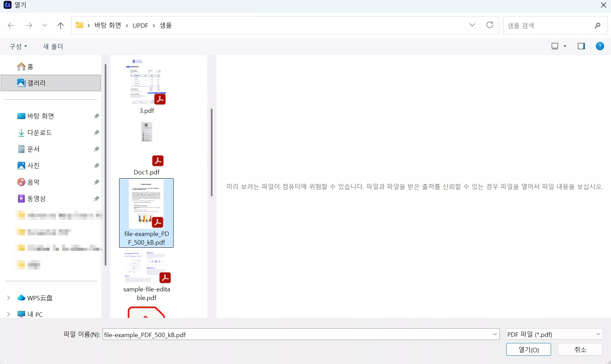Unpin 다운로드 from quick access
611x364 pixels.
pyautogui.click(x=96, y=132)
